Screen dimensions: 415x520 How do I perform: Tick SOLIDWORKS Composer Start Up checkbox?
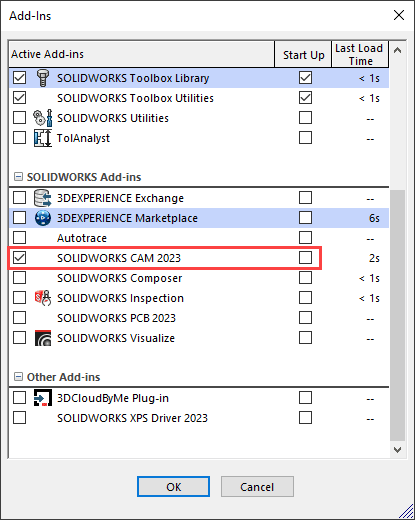[305, 278]
